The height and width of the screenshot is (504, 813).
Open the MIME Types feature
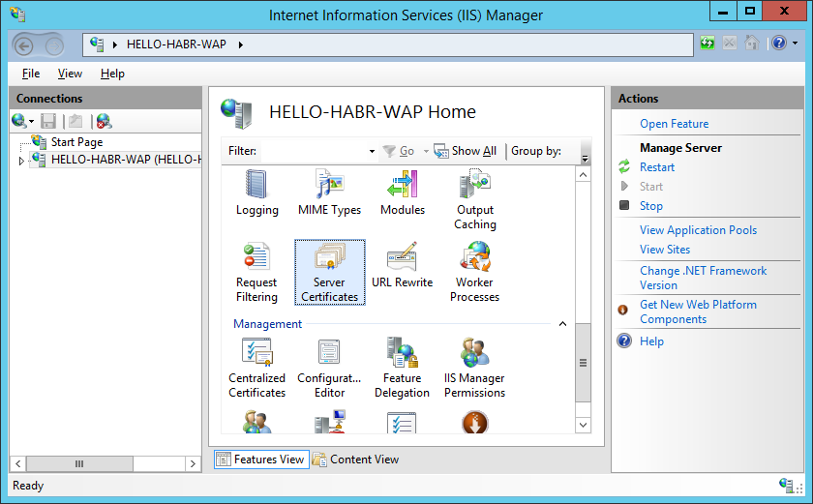[x=329, y=193]
